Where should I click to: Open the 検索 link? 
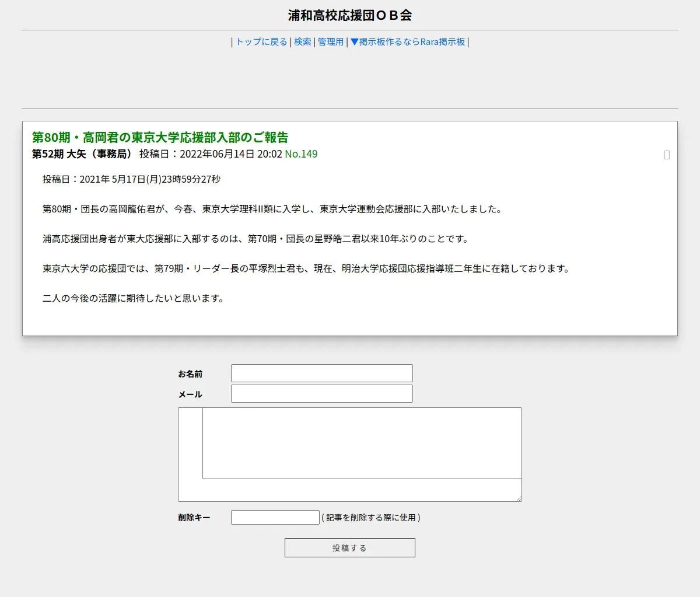tap(303, 42)
